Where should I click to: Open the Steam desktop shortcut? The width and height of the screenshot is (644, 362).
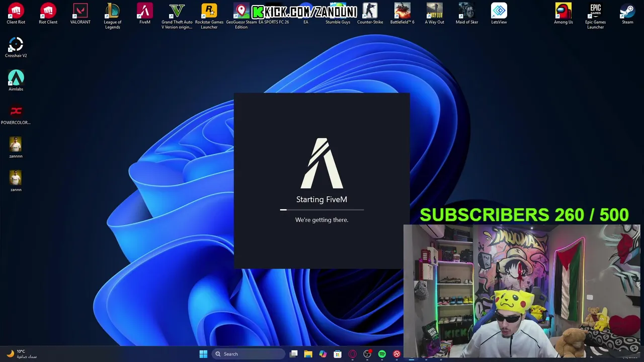[x=627, y=14]
